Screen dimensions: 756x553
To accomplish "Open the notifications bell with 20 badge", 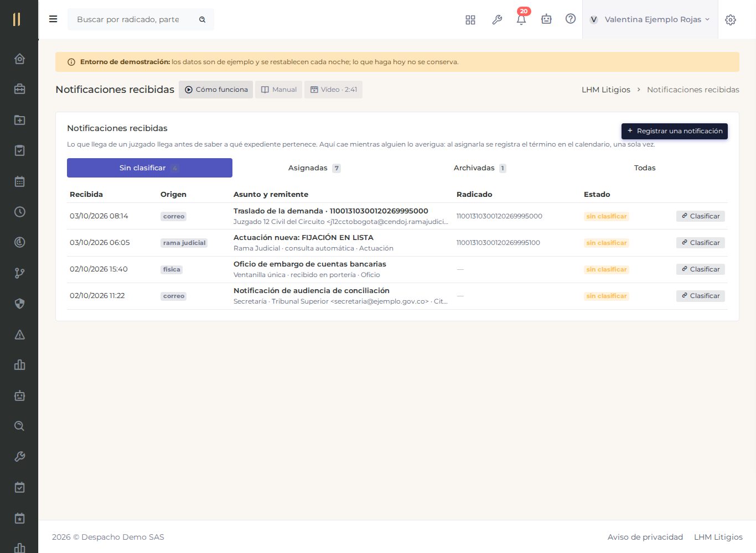I will coord(521,19).
